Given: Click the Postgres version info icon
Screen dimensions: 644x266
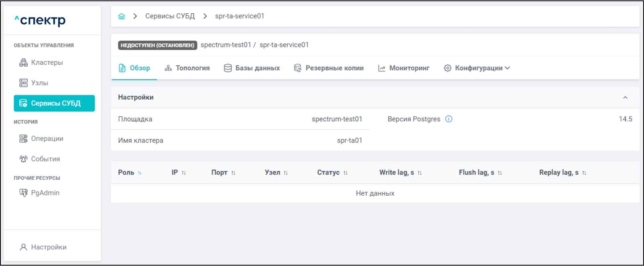Looking at the screenshot, I should coord(448,119).
